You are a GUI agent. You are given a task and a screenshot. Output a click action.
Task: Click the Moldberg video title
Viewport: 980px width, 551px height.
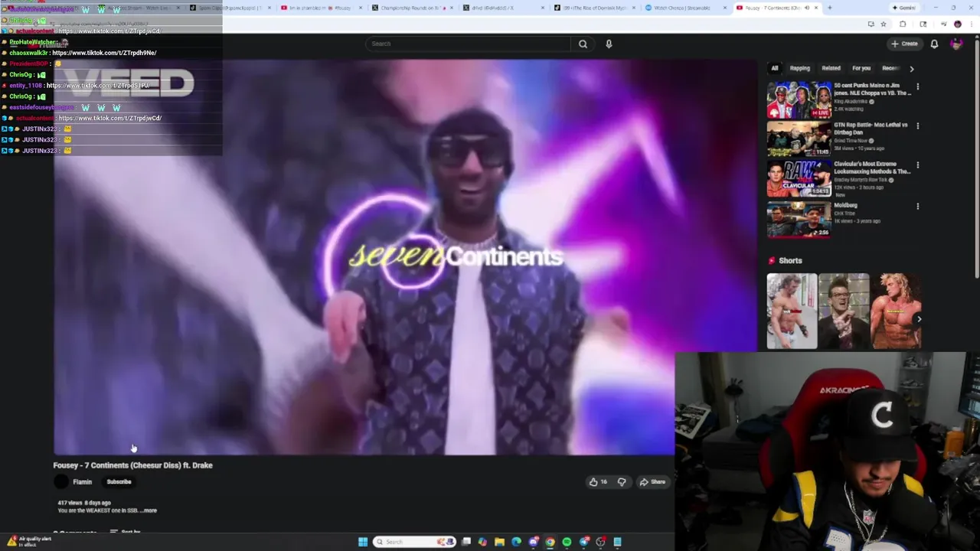[x=845, y=205]
